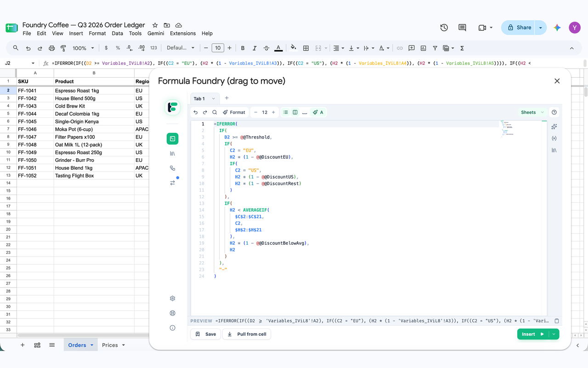Click the AI sparkle icon beside the editor
The height and width of the screenshot is (368, 588).
click(x=554, y=126)
